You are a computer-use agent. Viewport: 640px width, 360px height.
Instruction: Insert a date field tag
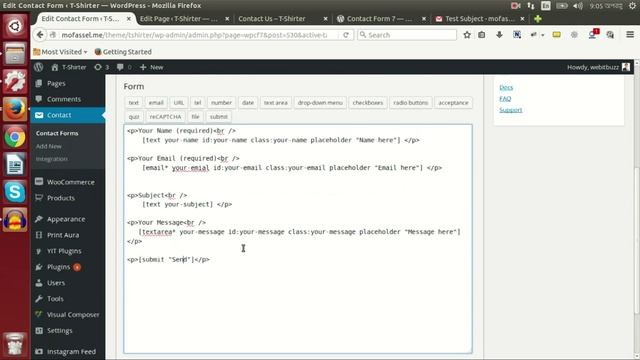point(248,103)
